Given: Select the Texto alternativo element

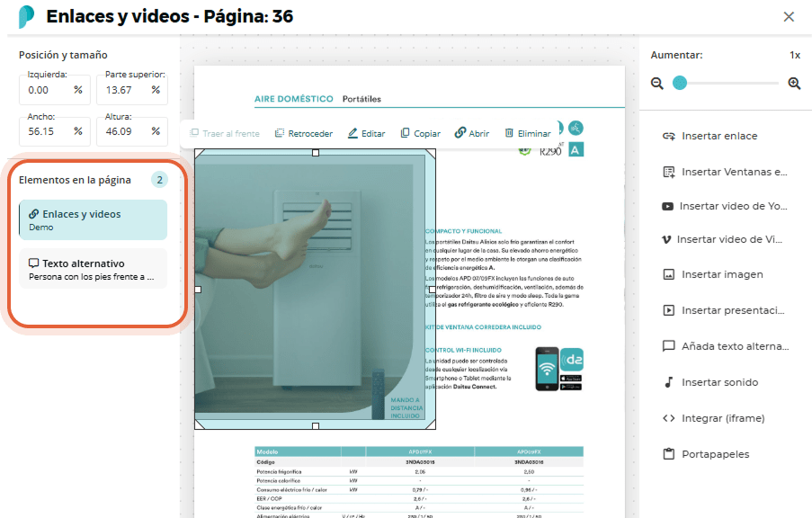Looking at the screenshot, I should (x=94, y=269).
